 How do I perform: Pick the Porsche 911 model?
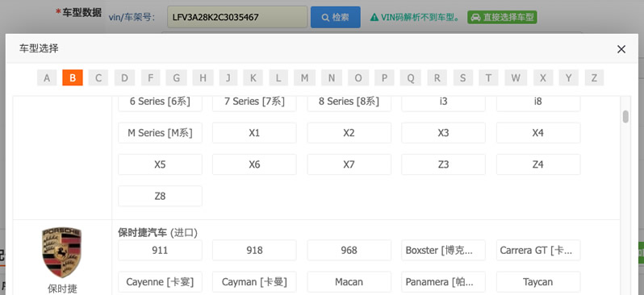tap(160, 251)
